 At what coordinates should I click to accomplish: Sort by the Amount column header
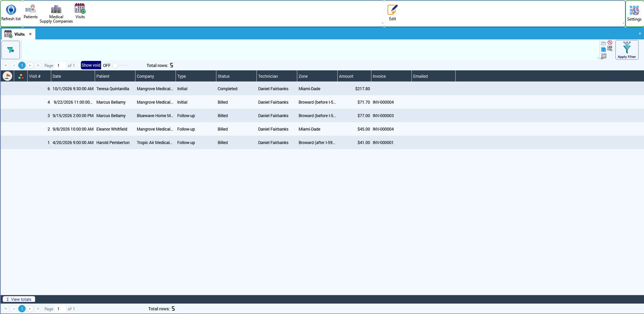(x=354, y=76)
